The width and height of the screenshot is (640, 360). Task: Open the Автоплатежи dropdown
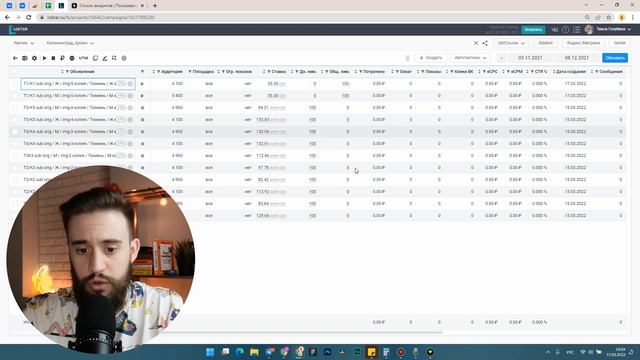(470, 58)
